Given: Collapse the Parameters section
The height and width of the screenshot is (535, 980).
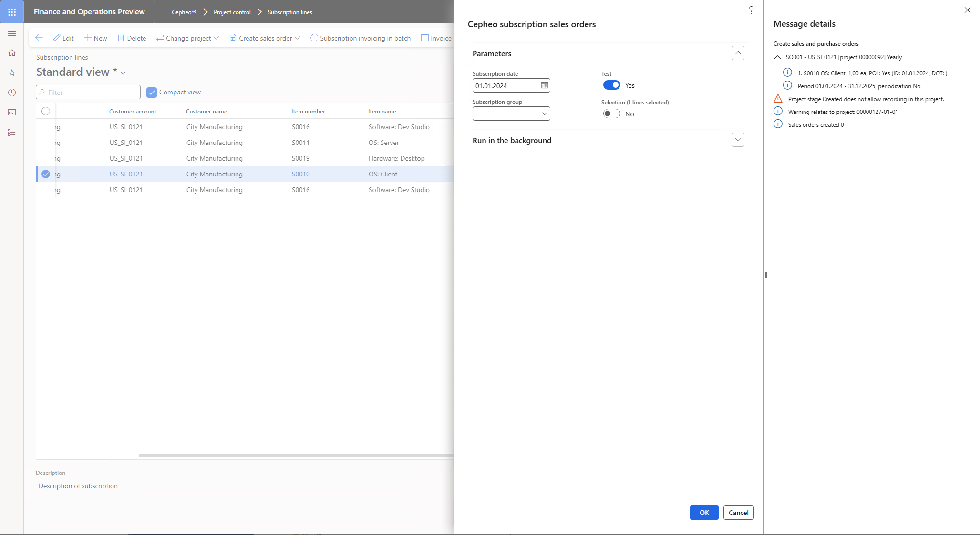Looking at the screenshot, I should coord(738,53).
